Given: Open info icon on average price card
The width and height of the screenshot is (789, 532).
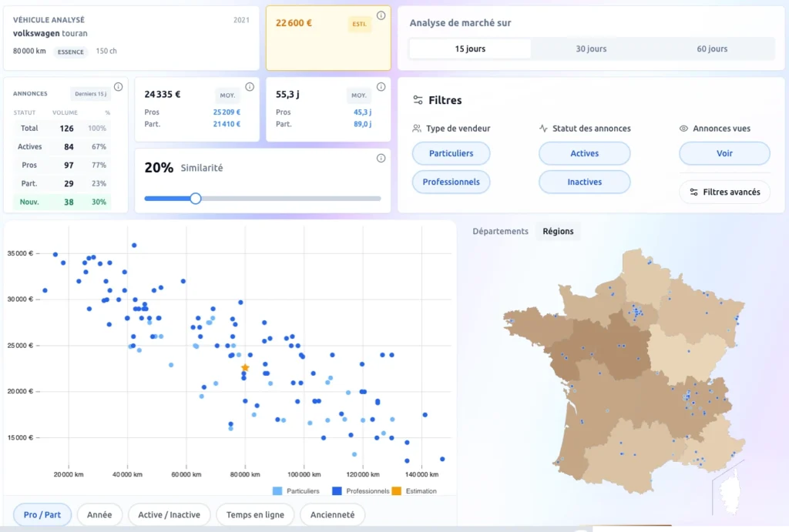Looking at the screenshot, I should pos(250,87).
